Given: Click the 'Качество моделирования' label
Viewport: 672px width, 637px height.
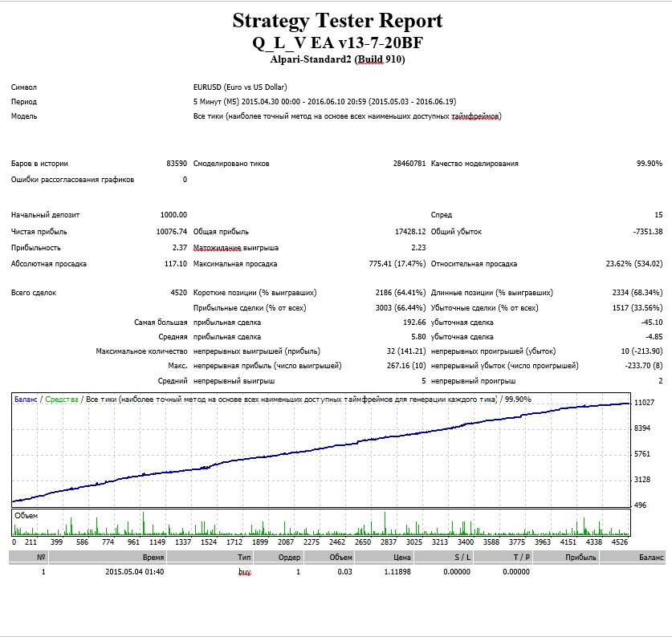Looking at the screenshot, I should [x=474, y=163].
